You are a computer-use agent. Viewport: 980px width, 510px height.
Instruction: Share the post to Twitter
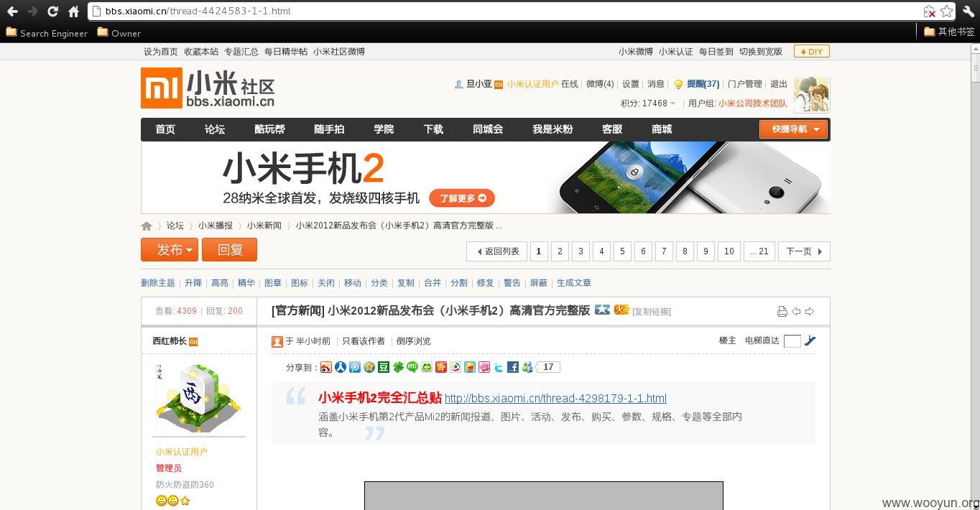pyautogui.click(x=499, y=367)
